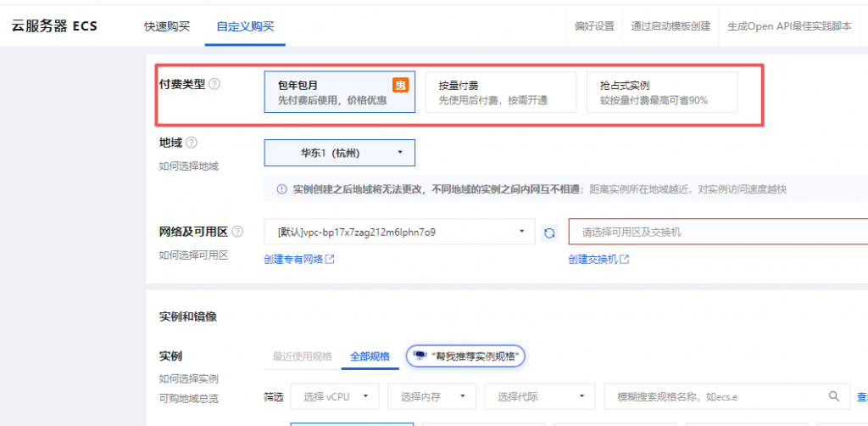Viewport: 868px width, 426px height.
Task: Refresh the VPC list with refresh icon
Action: tap(549, 233)
